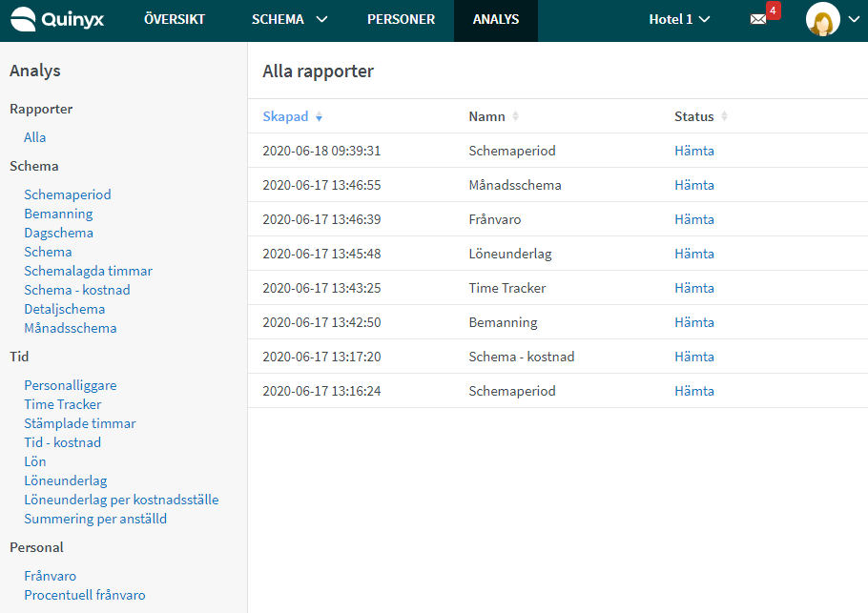Open the Schema report link in sidebar
The width and height of the screenshot is (868, 613).
point(48,252)
